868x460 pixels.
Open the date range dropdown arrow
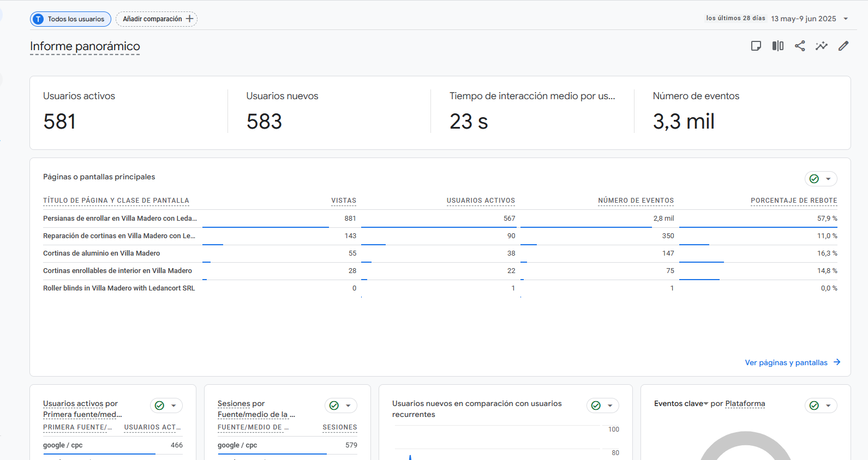(846, 19)
